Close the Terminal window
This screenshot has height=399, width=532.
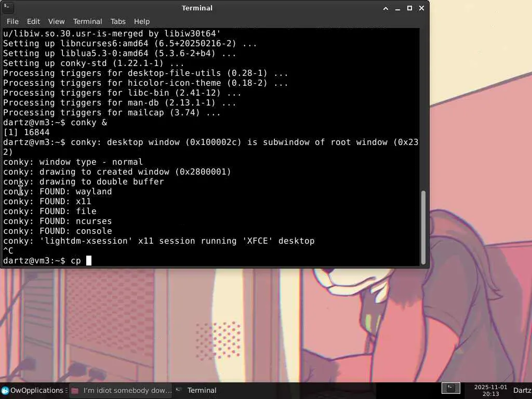click(421, 8)
